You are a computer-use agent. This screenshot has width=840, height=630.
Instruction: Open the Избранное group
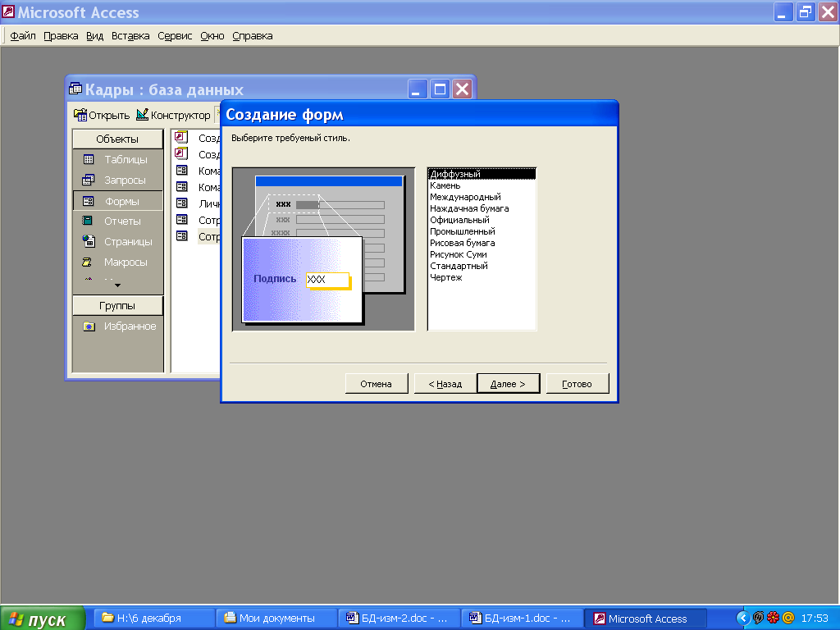coord(120,326)
